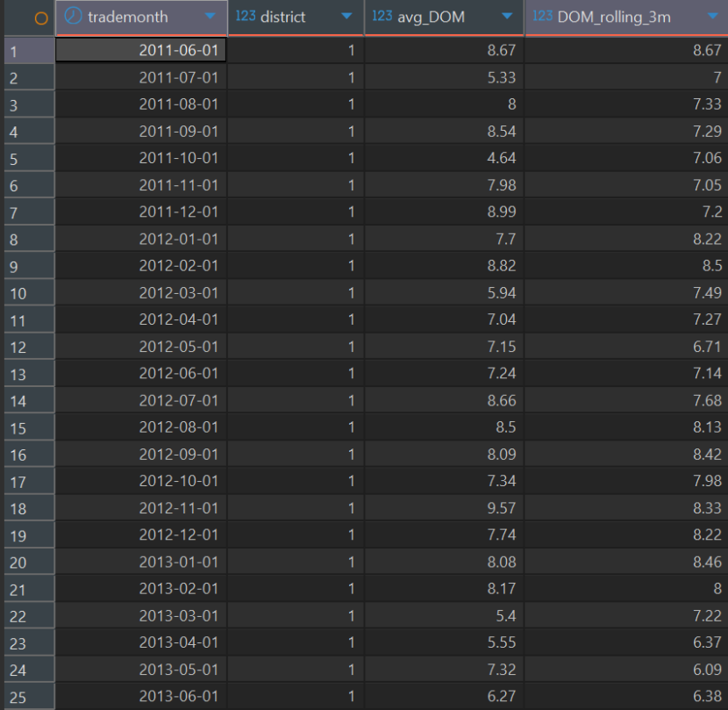The image size is (728, 710).
Task: Select row number 1 header
Action: pyautogui.click(x=29, y=51)
